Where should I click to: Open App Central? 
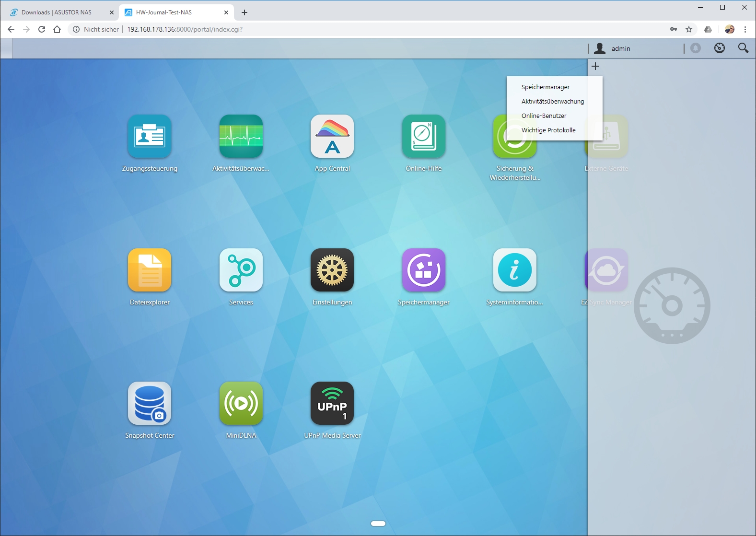point(332,136)
